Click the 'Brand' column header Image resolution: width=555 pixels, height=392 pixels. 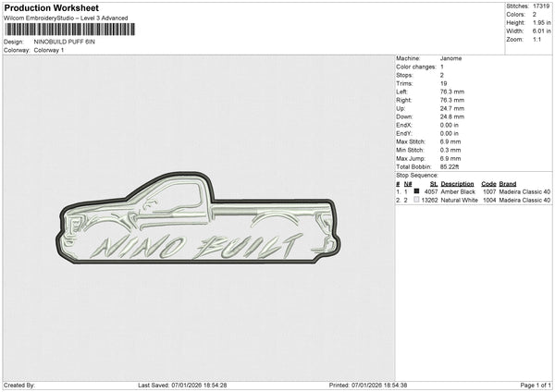click(508, 184)
